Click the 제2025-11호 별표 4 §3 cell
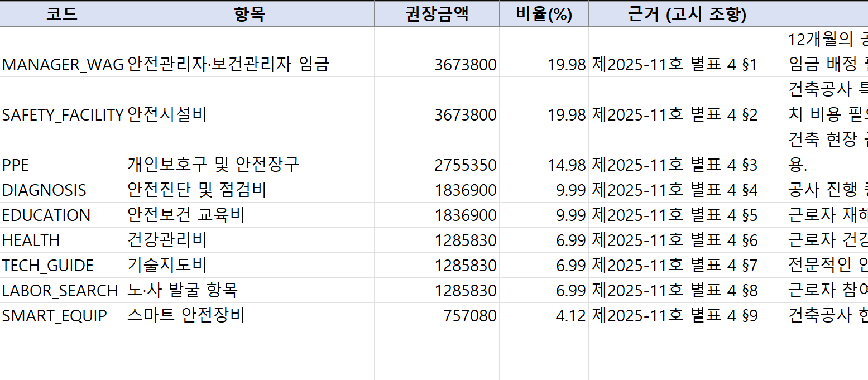 coord(687,152)
